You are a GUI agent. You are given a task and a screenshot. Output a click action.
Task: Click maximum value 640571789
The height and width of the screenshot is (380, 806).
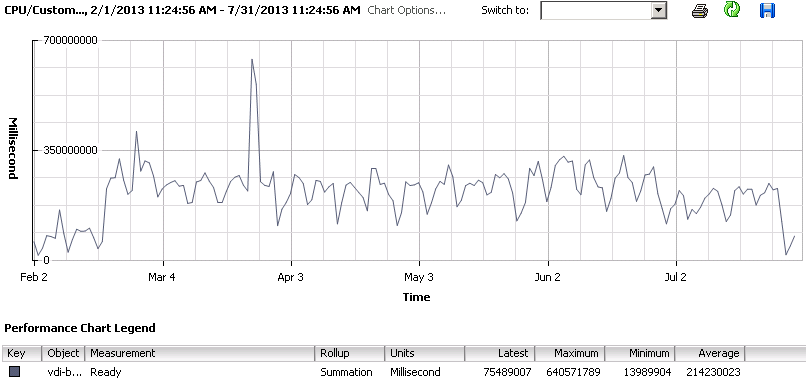573,372
